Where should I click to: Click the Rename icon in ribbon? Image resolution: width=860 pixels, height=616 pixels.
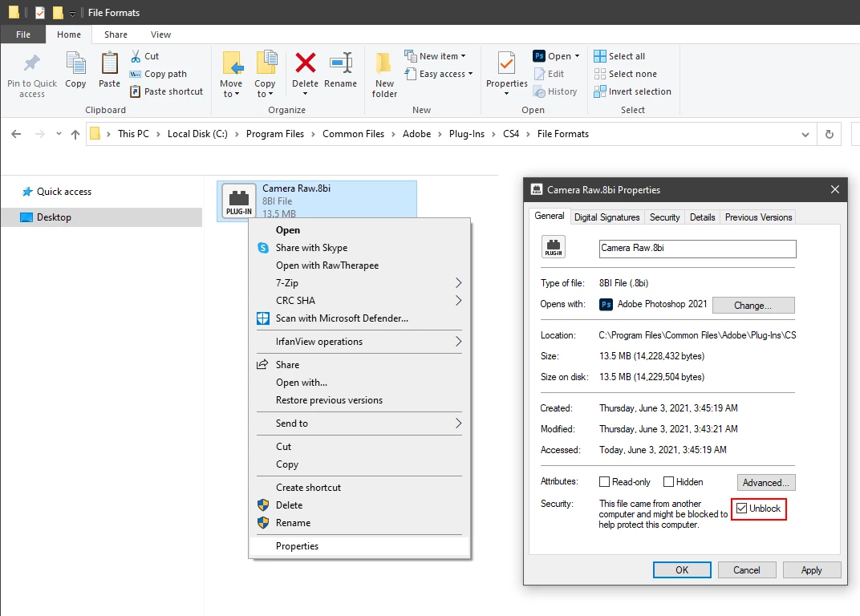pos(341,63)
